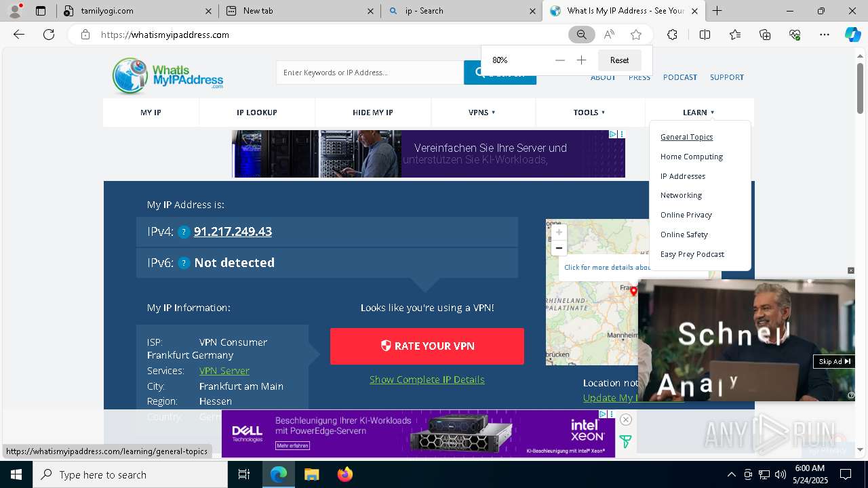Click the browser Back arrow
The image size is (868, 488).
pyautogui.click(x=19, y=35)
